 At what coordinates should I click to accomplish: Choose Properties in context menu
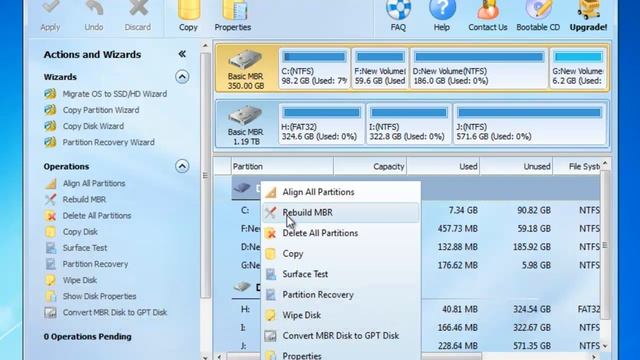tap(341, 354)
